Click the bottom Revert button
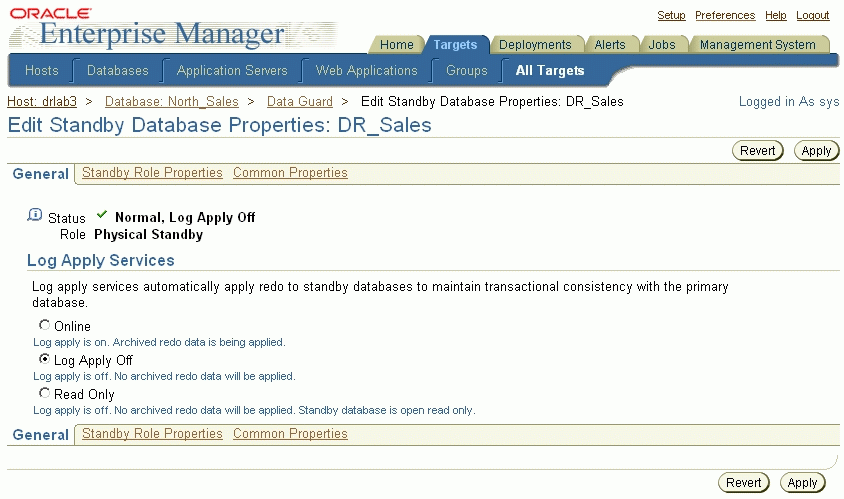Viewport: 844px width, 499px height. coord(743,483)
